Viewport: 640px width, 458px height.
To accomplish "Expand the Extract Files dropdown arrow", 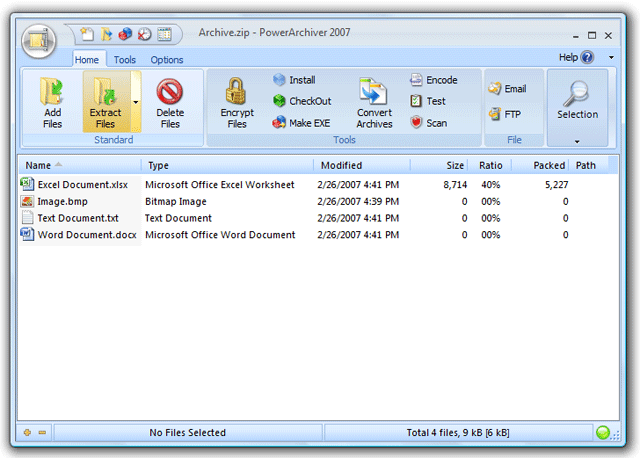I will (x=136, y=102).
